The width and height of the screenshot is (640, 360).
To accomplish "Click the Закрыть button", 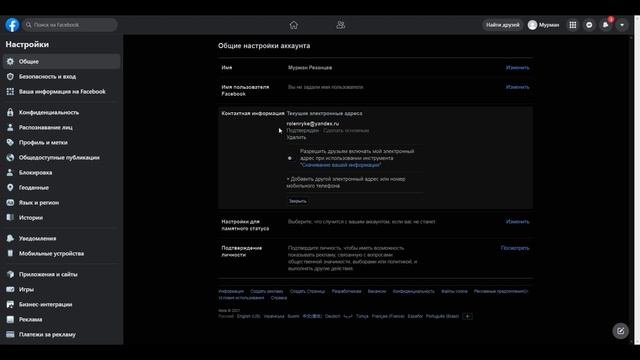I will click(x=298, y=201).
